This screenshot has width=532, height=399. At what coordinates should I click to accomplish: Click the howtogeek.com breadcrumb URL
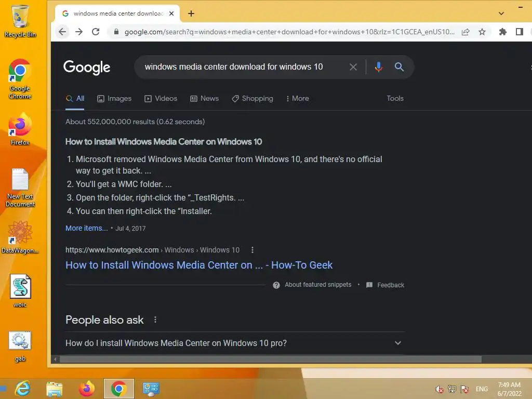click(152, 250)
